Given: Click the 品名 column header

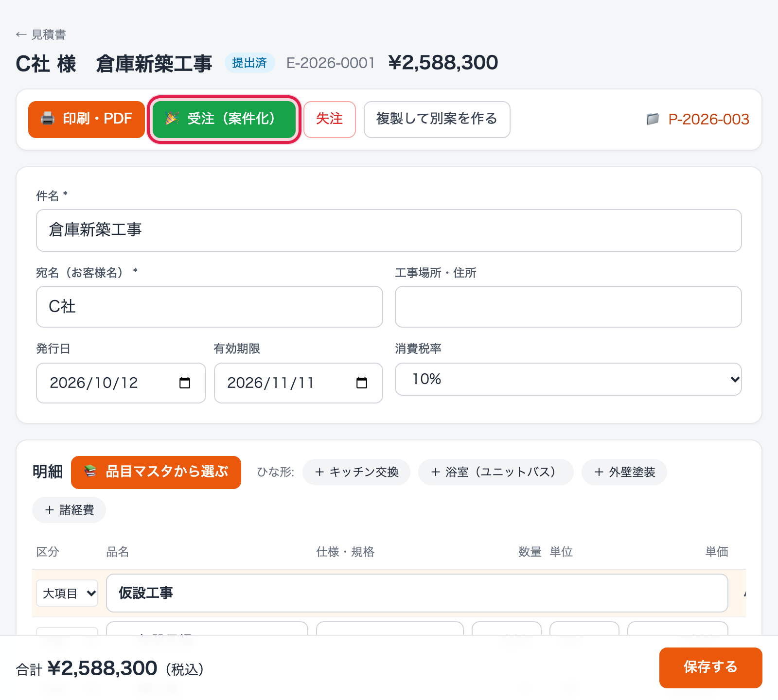Looking at the screenshot, I should point(117,552).
